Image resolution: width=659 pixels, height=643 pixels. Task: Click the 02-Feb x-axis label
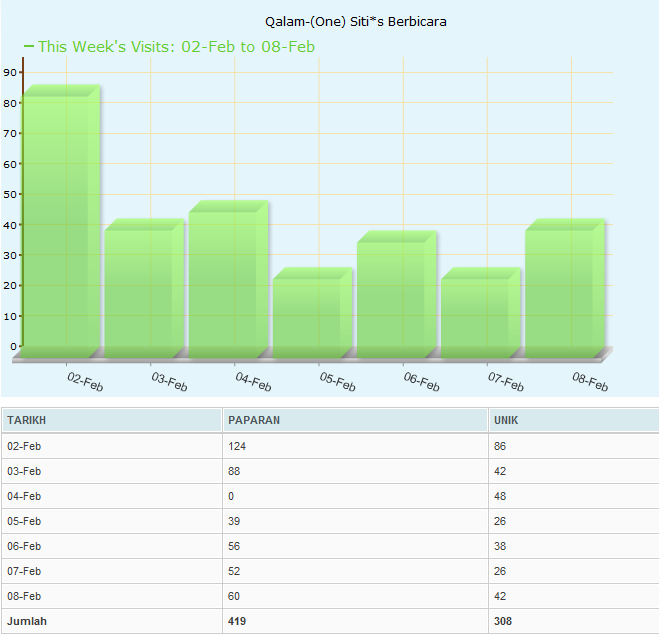(x=85, y=382)
